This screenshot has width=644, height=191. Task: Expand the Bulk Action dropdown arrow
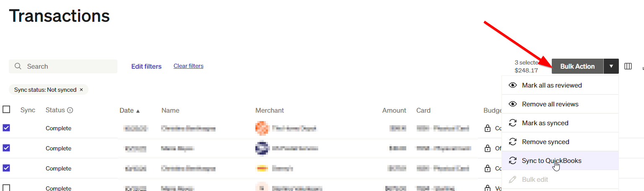click(x=611, y=66)
